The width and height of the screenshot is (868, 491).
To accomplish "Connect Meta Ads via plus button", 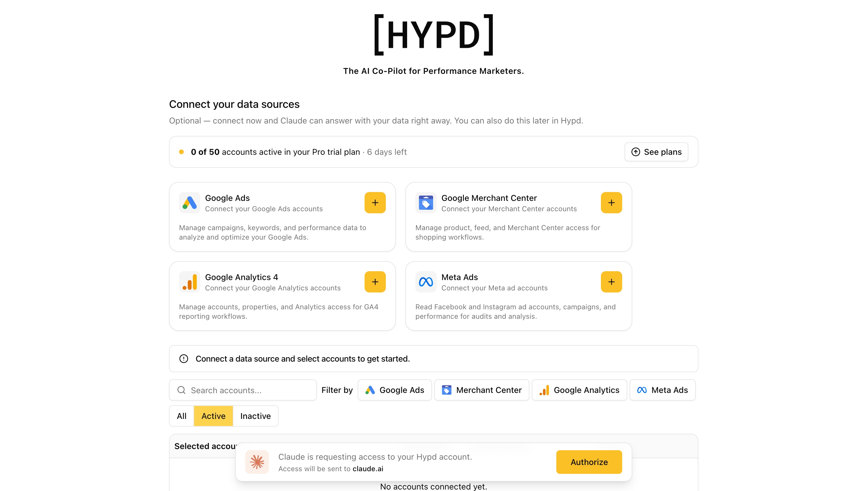I will click(x=611, y=282).
